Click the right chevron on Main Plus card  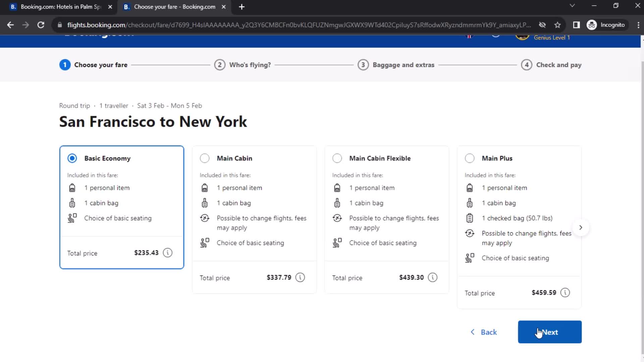pos(581,228)
